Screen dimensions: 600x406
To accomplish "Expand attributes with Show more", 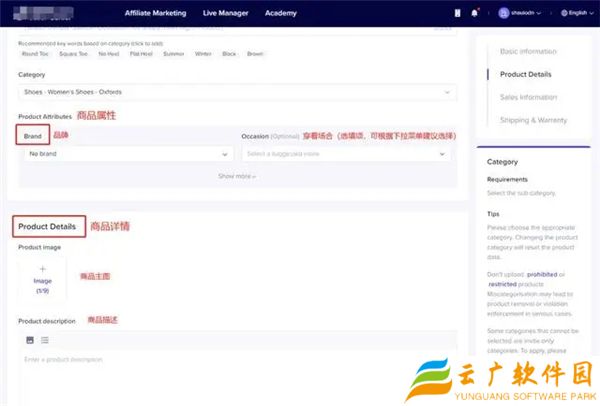I will click(237, 176).
